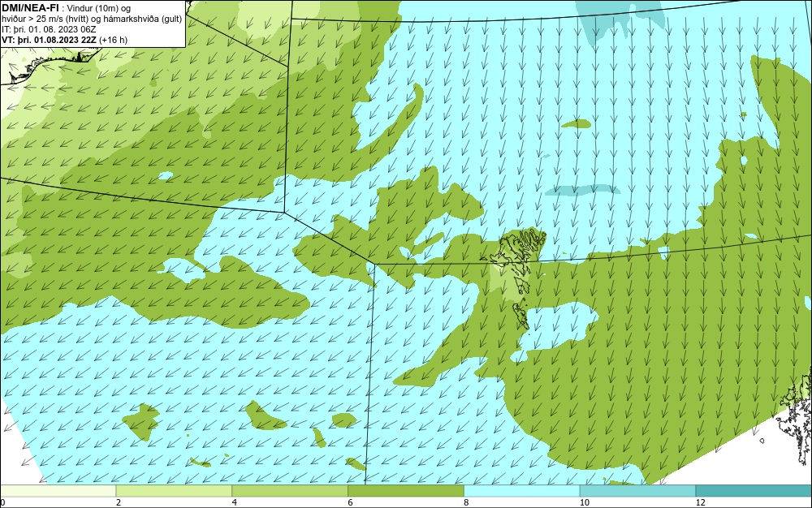This screenshot has width=812, height=508.
Task: Click the 10–12 m/s turquoise swatch
Action: click(638, 490)
